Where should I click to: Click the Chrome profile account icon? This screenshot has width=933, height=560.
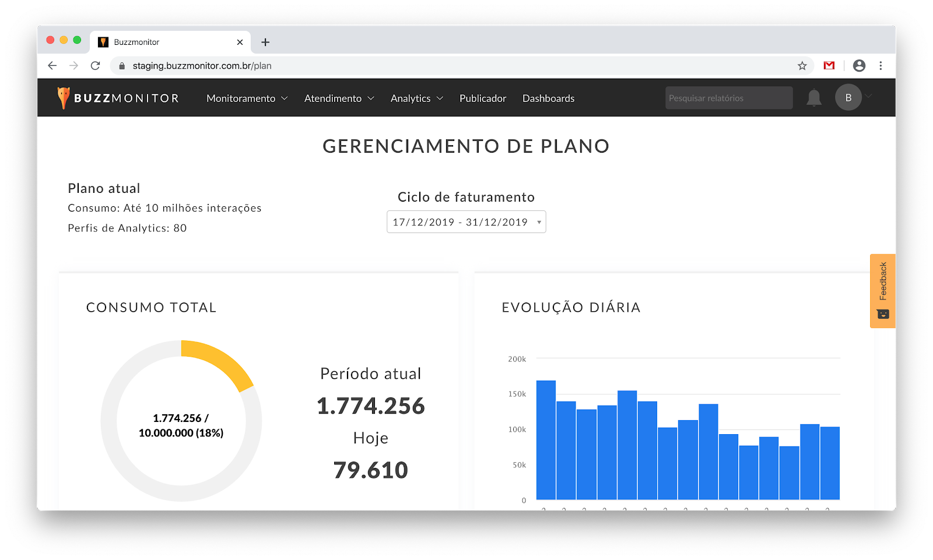858,66
